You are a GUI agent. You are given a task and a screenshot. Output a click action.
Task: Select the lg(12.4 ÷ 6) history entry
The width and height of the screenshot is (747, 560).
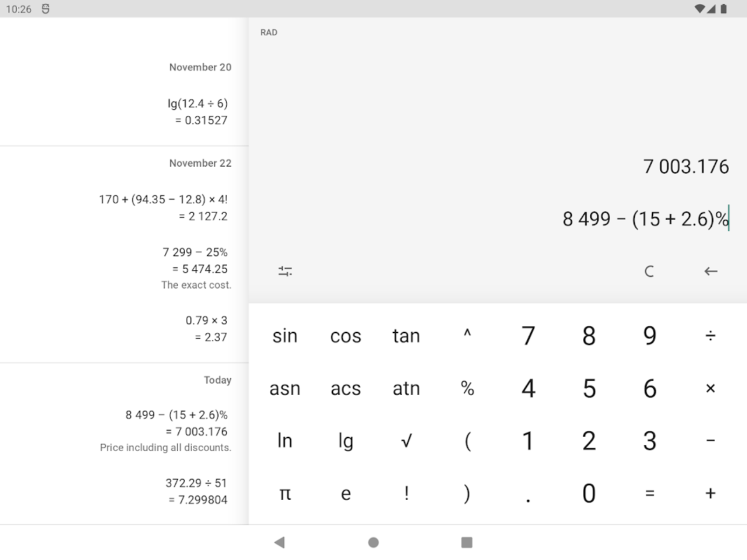coord(197,111)
